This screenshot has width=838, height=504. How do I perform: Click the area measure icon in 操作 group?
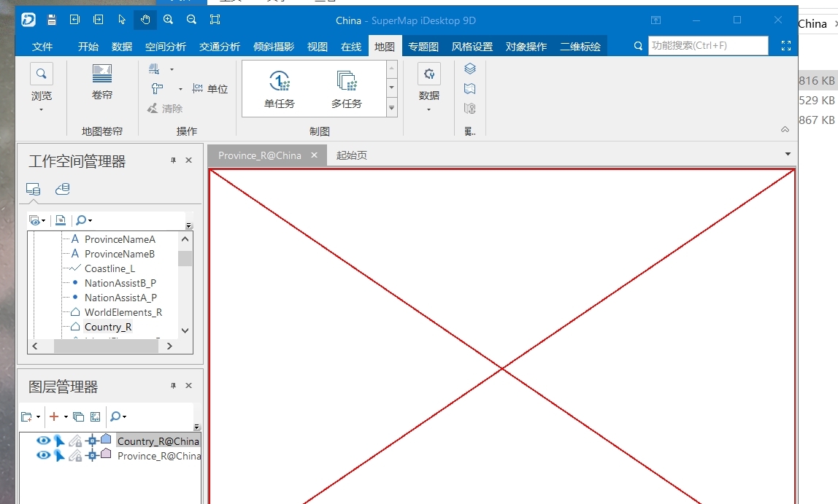154,69
